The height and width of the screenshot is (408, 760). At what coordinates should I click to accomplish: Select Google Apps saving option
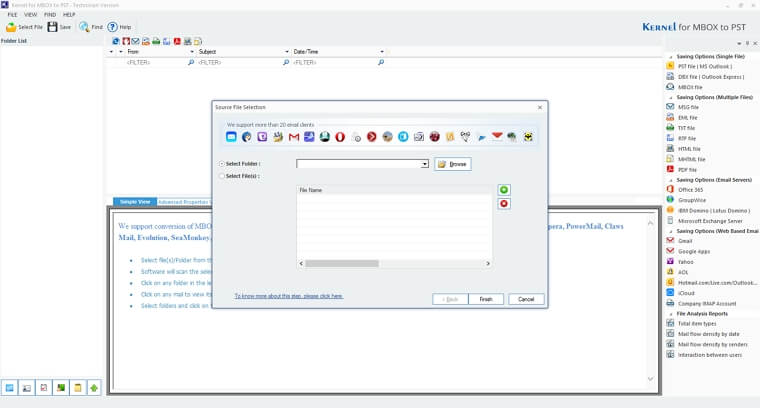click(x=688, y=251)
